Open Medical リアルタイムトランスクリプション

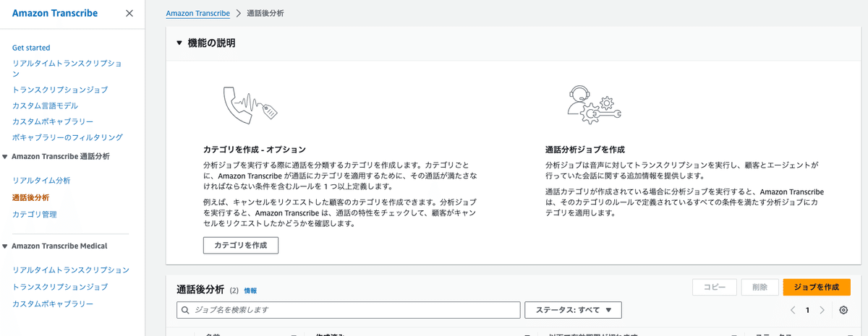tap(71, 270)
